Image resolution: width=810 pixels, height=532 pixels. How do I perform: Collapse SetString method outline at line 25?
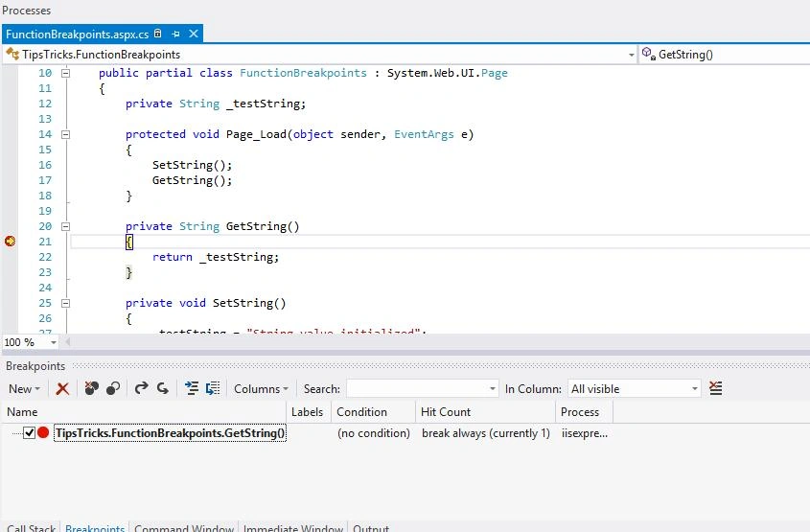tap(65, 303)
